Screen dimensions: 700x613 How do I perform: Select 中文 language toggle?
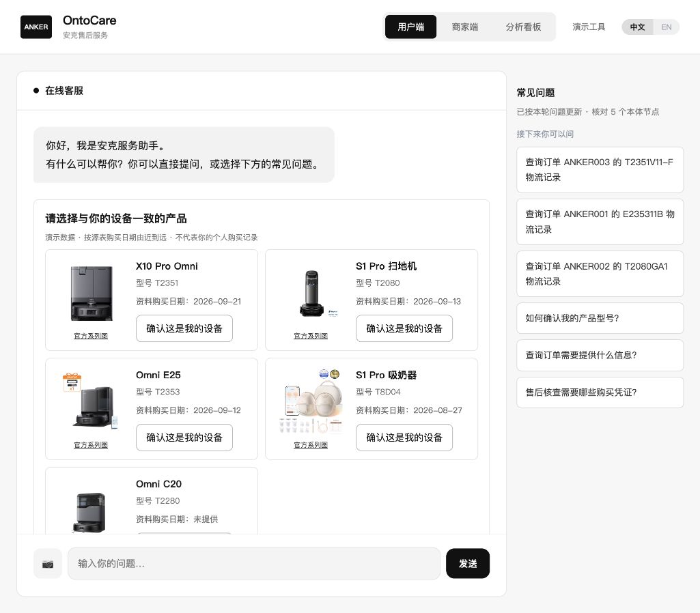637,27
